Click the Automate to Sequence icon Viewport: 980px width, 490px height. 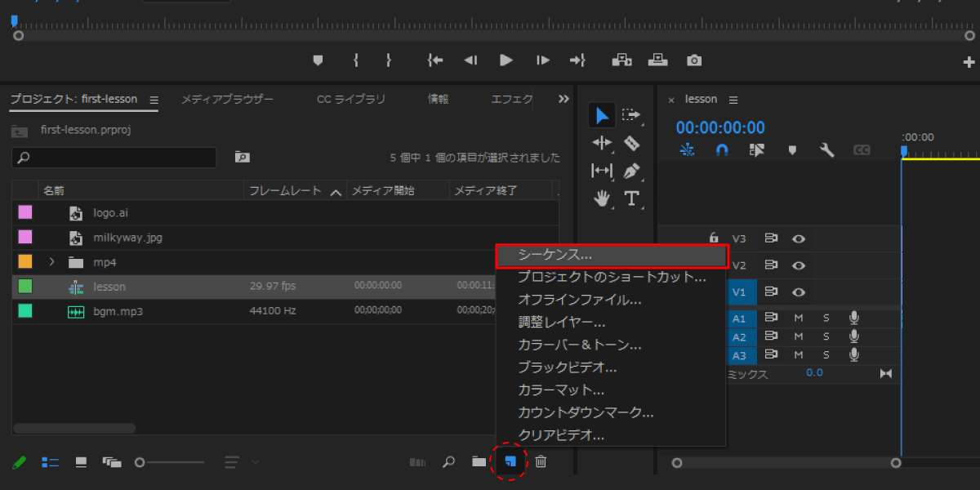[x=418, y=462]
